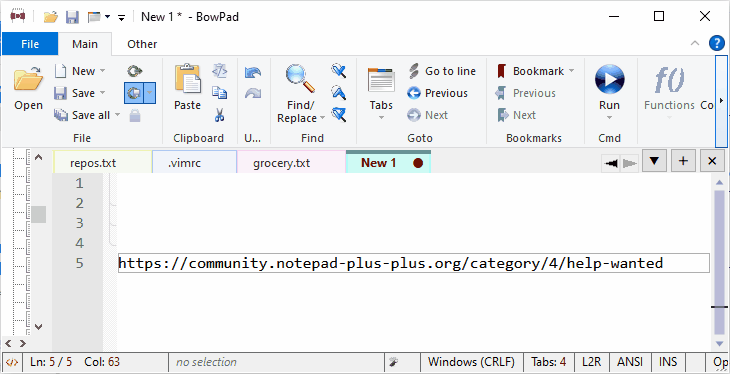The width and height of the screenshot is (730, 374).
Task: Click the ANSI encoding entry
Action: [630, 362]
